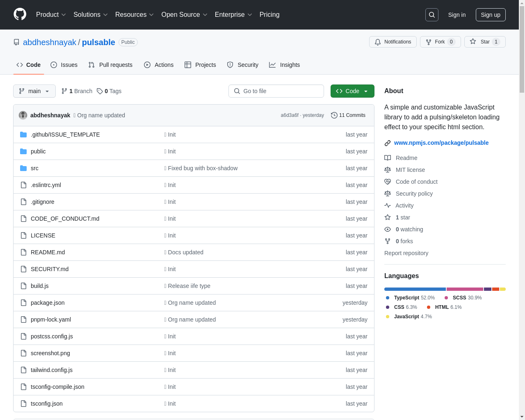
Task: Switch to the Projects tab
Action: pos(200,65)
